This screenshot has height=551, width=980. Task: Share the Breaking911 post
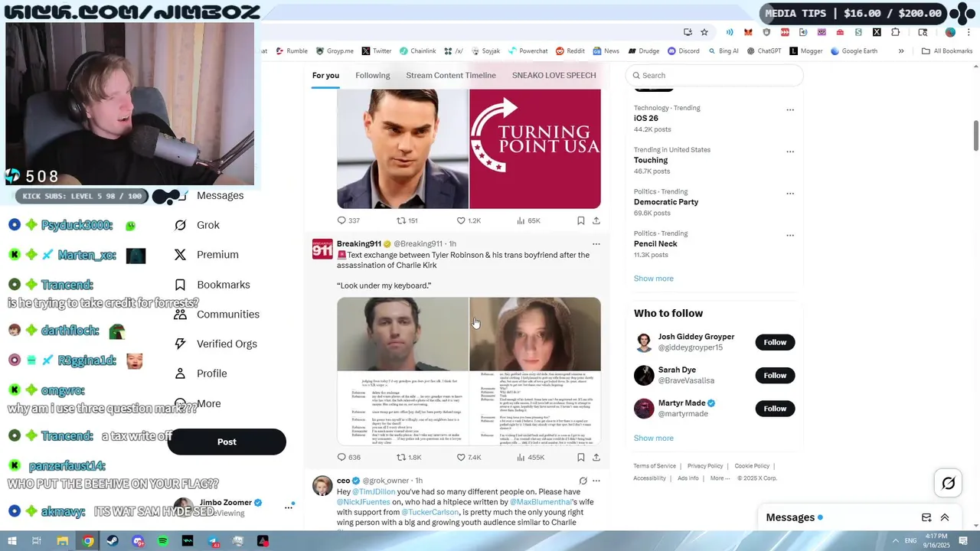(596, 458)
